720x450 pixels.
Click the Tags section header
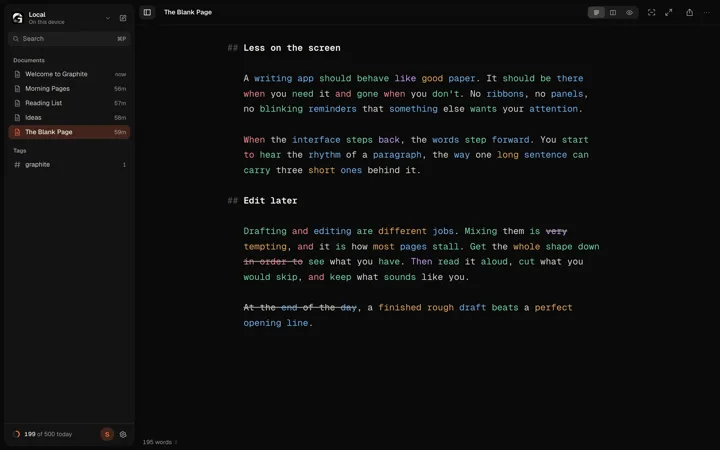tap(20, 151)
